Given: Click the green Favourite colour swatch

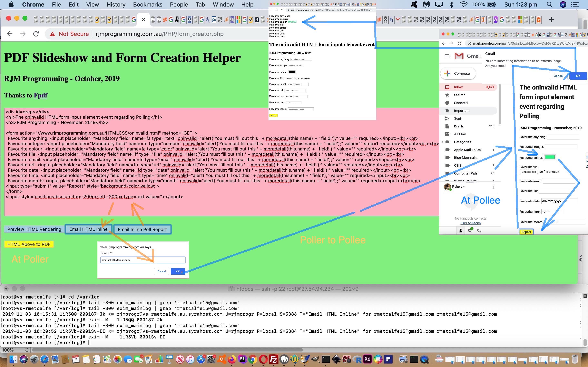Looking at the screenshot, I should [550, 157].
